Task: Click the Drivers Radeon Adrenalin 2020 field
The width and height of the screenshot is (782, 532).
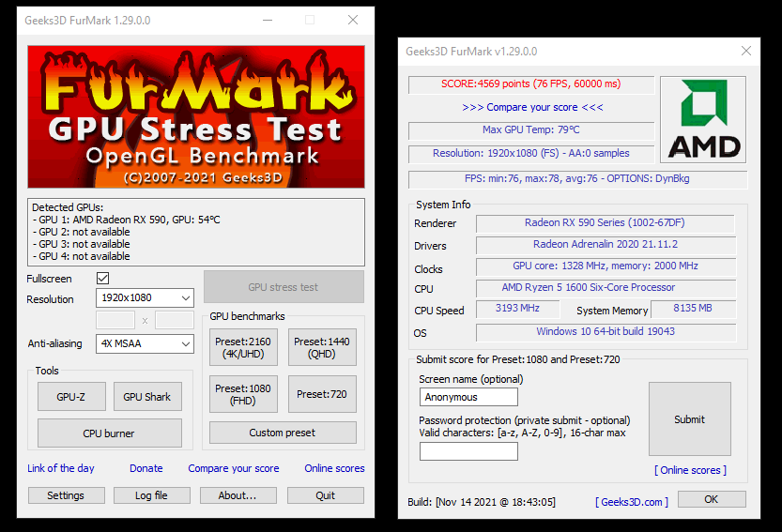Action: click(606, 245)
